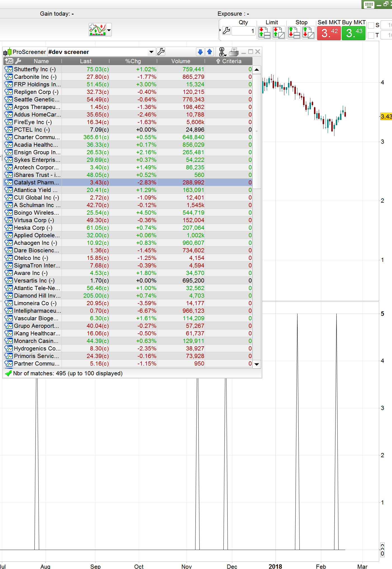Click Charter Commu last price 365.61(c)
392x569 pixels.
[x=96, y=137]
